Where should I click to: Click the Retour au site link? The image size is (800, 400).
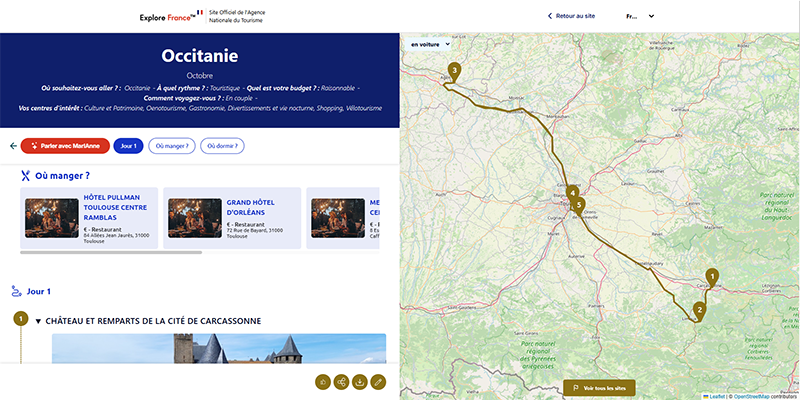click(x=571, y=16)
